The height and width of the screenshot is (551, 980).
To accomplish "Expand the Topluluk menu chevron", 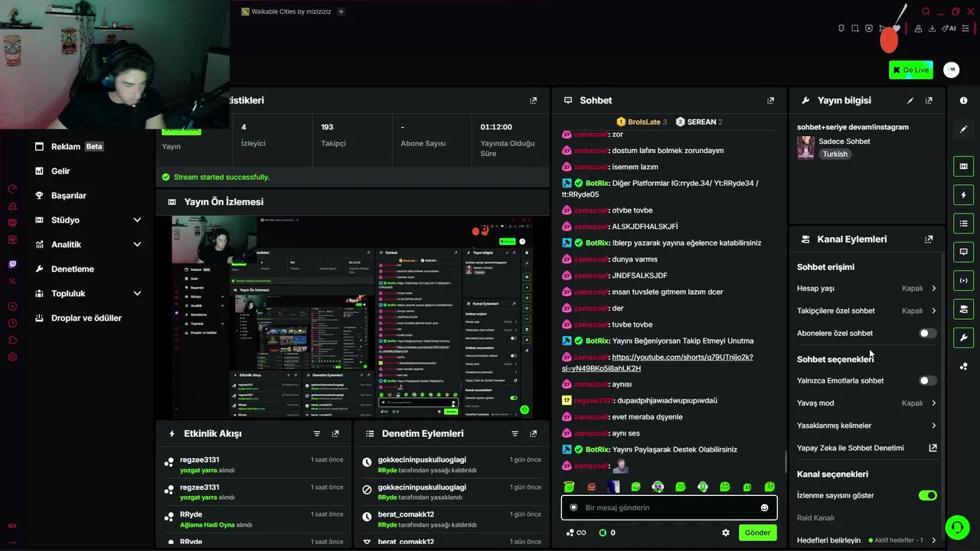I will pos(137,293).
